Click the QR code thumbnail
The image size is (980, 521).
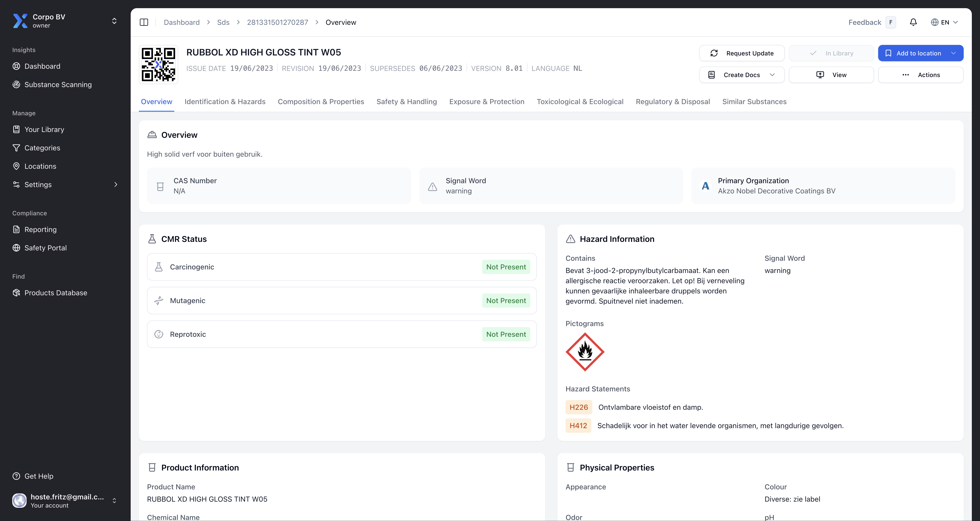(158, 64)
